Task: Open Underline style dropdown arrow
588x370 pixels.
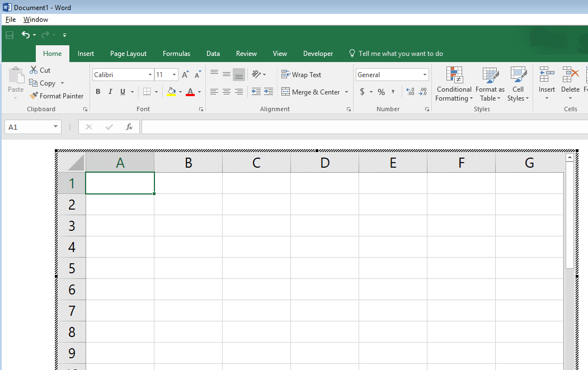Action: (132, 92)
